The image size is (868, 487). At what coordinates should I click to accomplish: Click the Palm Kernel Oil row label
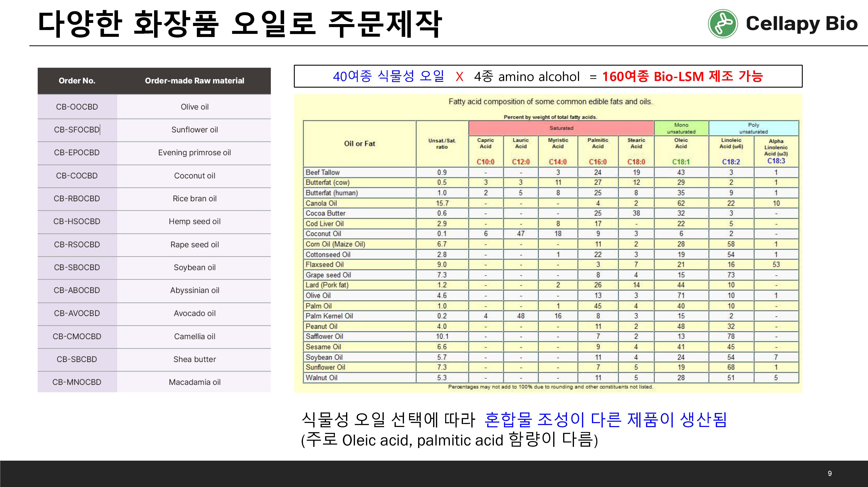tap(329, 316)
